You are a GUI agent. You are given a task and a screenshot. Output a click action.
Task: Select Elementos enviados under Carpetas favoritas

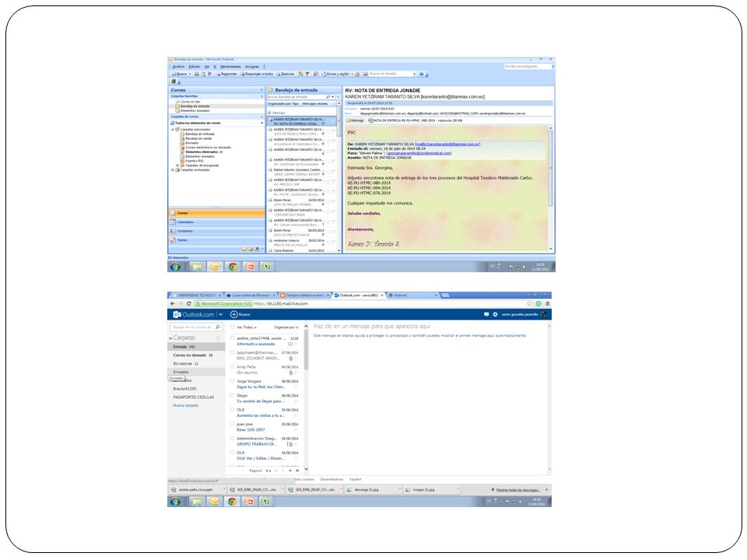pos(195,110)
